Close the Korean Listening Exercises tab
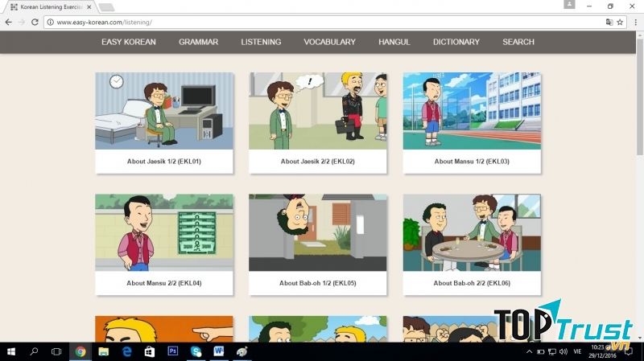The height and width of the screenshot is (361, 644). pyautogui.click(x=89, y=7)
